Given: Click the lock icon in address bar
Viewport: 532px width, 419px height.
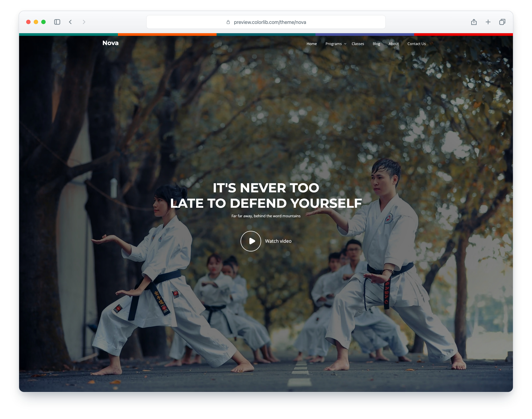Looking at the screenshot, I should (228, 22).
